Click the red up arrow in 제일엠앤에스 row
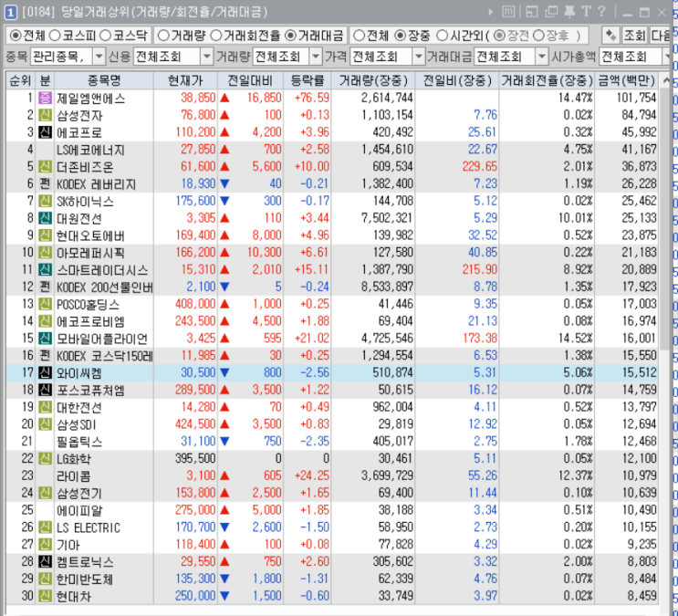The image size is (678, 616). 224,98
